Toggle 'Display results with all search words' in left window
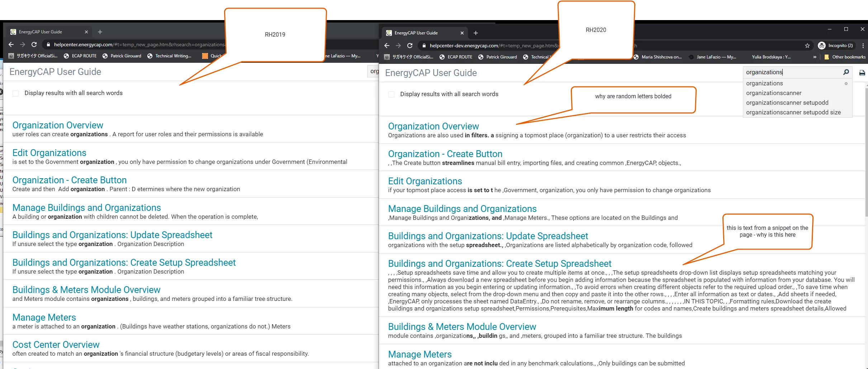The width and height of the screenshot is (868, 369). [x=15, y=93]
